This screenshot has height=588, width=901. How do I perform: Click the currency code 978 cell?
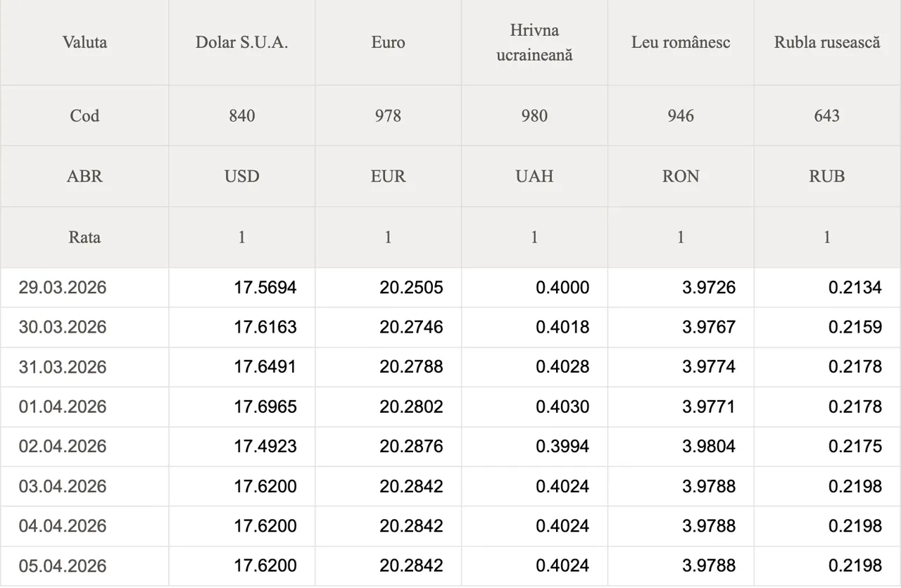pos(388,115)
